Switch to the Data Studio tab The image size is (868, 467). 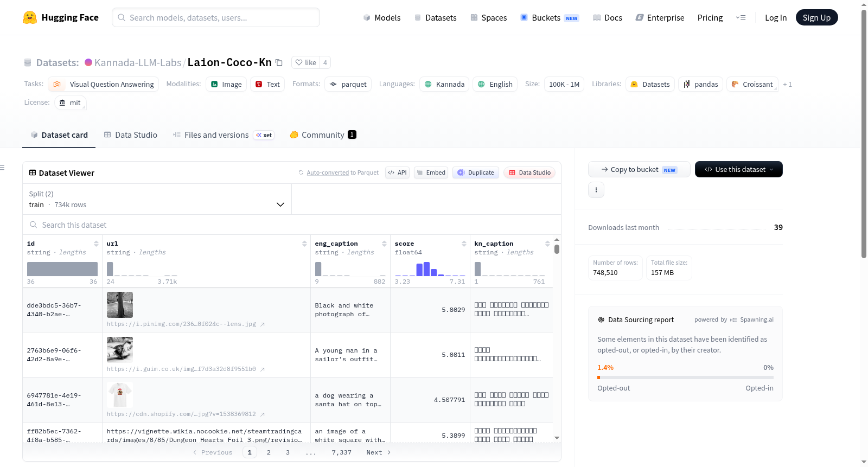130,135
